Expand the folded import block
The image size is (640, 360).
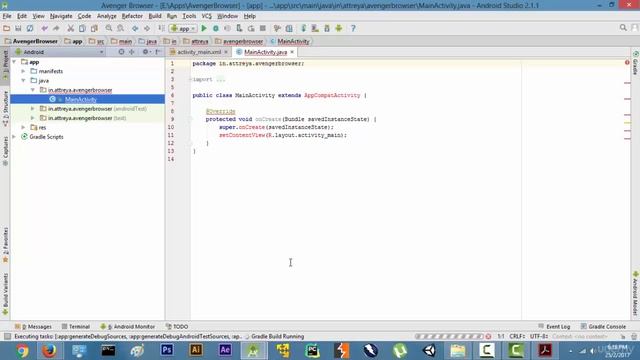(190, 80)
